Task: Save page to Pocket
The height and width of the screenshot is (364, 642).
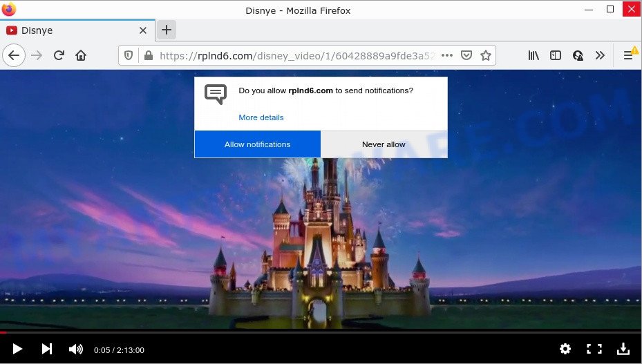Action: (466, 55)
